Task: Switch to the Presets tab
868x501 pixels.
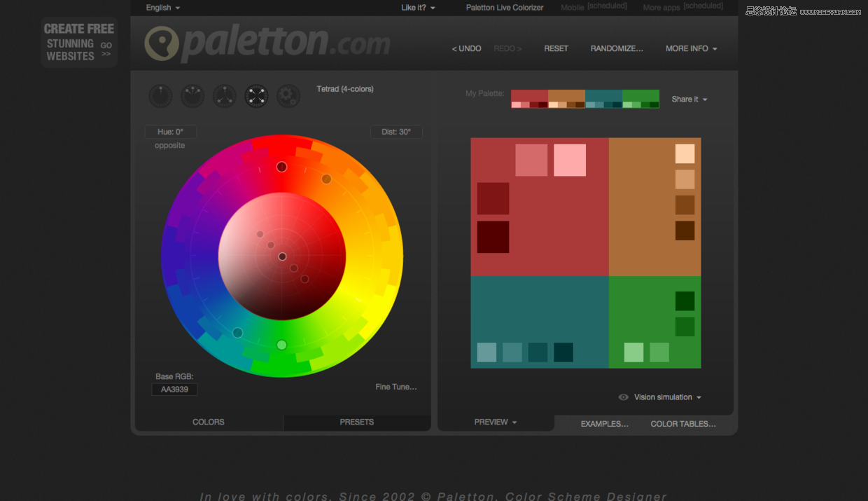Action: click(357, 422)
